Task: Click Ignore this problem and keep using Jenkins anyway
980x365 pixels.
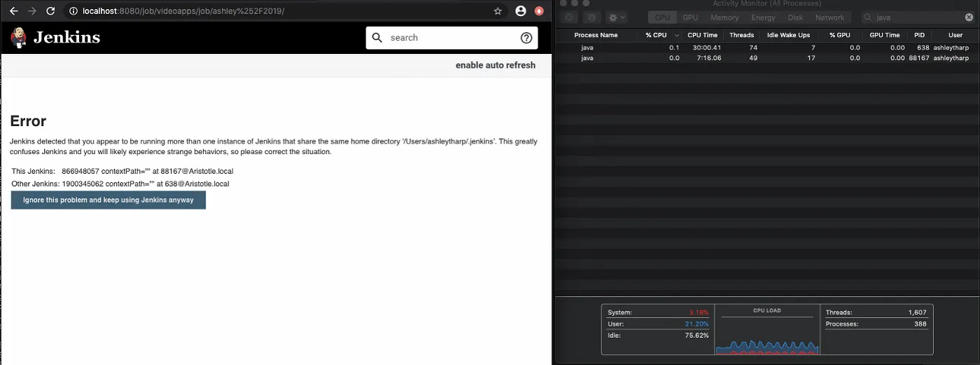Action: click(x=108, y=200)
